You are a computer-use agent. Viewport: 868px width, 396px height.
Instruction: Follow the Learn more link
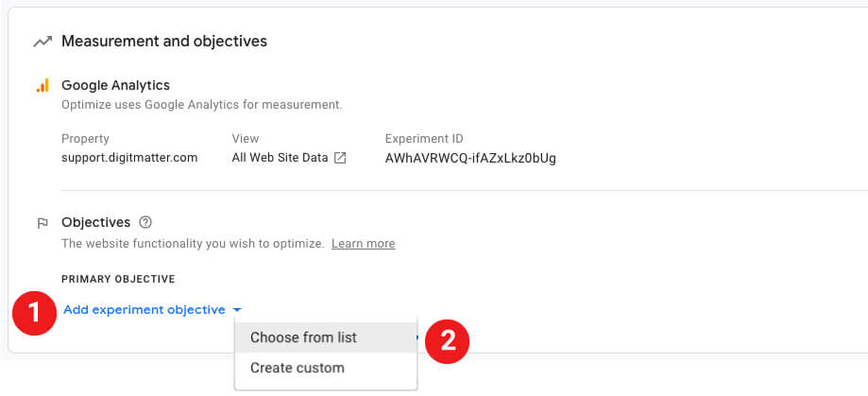[x=363, y=244]
